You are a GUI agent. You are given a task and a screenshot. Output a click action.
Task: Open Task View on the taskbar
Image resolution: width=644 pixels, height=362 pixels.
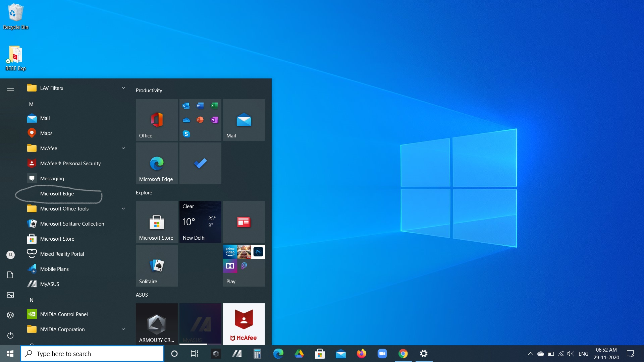(195, 354)
